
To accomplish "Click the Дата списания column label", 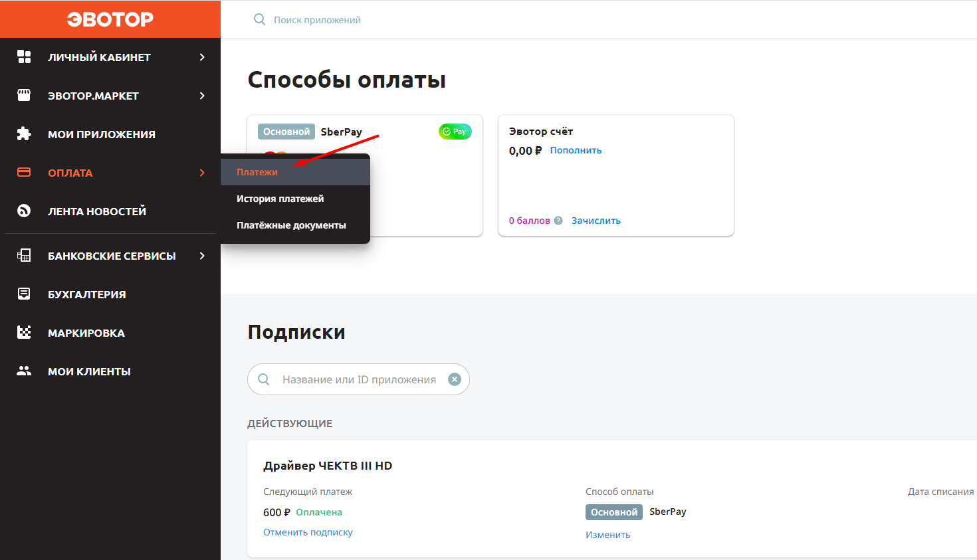I will pyautogui.click(x=941, y=492).
